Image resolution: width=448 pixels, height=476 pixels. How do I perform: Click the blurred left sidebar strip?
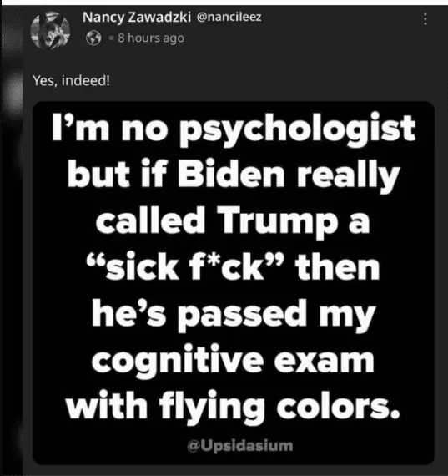12,240
